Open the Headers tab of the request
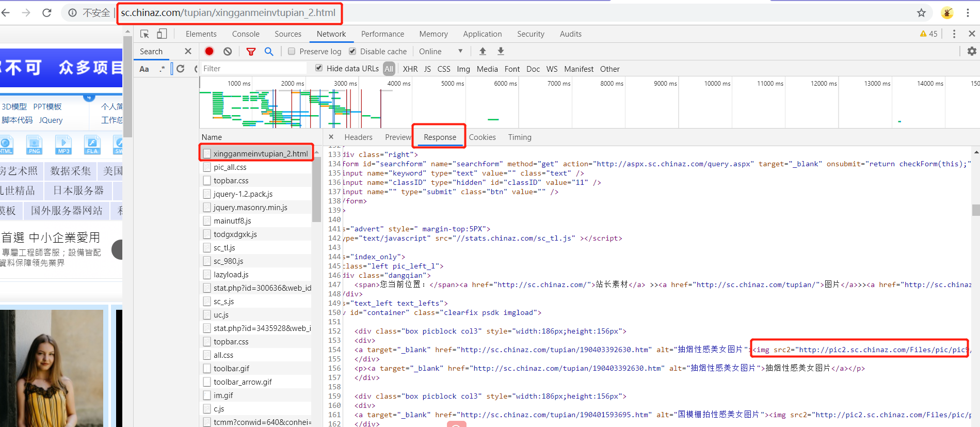The image size is (980, 427). tap(358, 137)
